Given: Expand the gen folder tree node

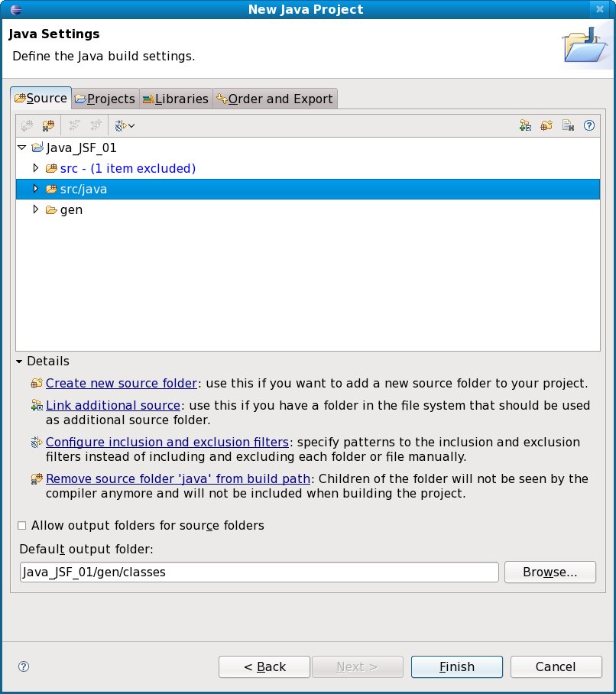Looking at the screenshot, I should 35,209.
